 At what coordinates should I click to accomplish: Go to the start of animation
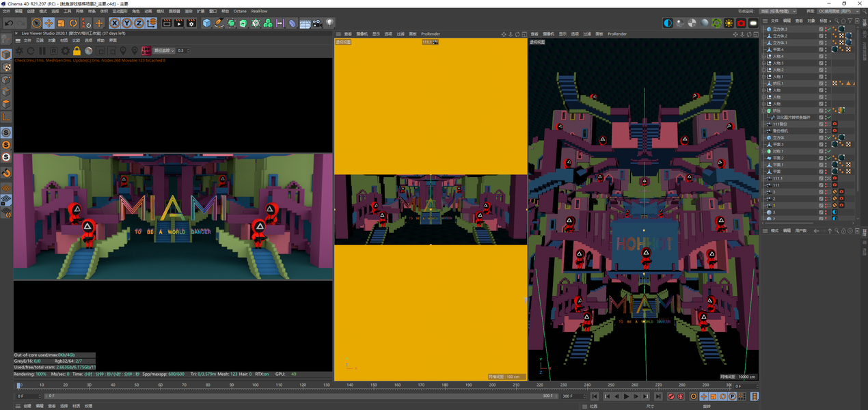[595, 396]
